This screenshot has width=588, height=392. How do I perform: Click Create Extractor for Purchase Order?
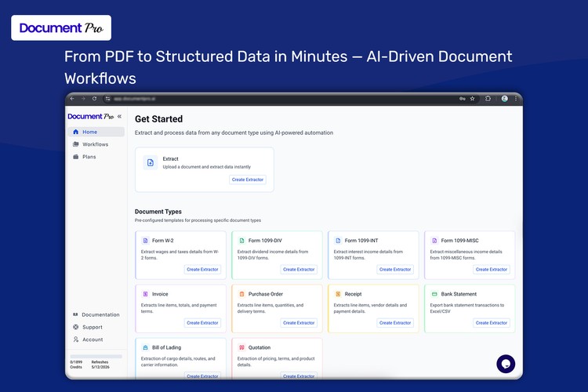(299, 322)
